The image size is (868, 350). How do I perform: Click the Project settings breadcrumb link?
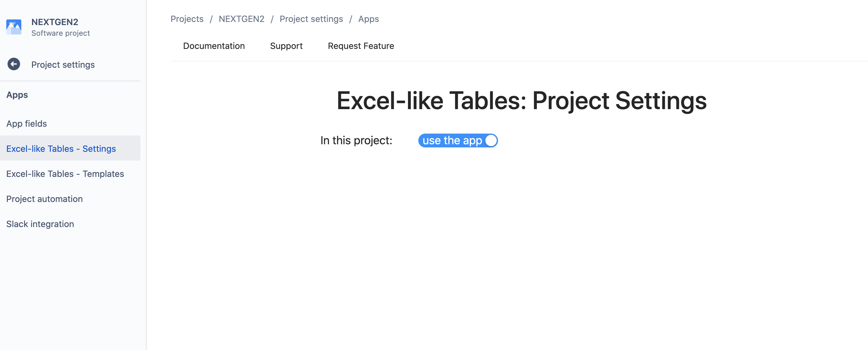pos(311,19)
